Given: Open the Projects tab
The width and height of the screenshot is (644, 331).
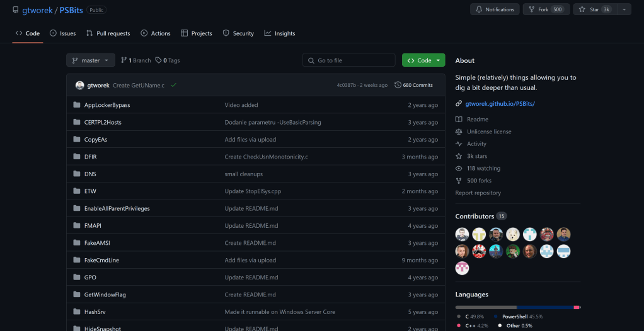Looking at the screenshot, I should [x=197, y=33].
